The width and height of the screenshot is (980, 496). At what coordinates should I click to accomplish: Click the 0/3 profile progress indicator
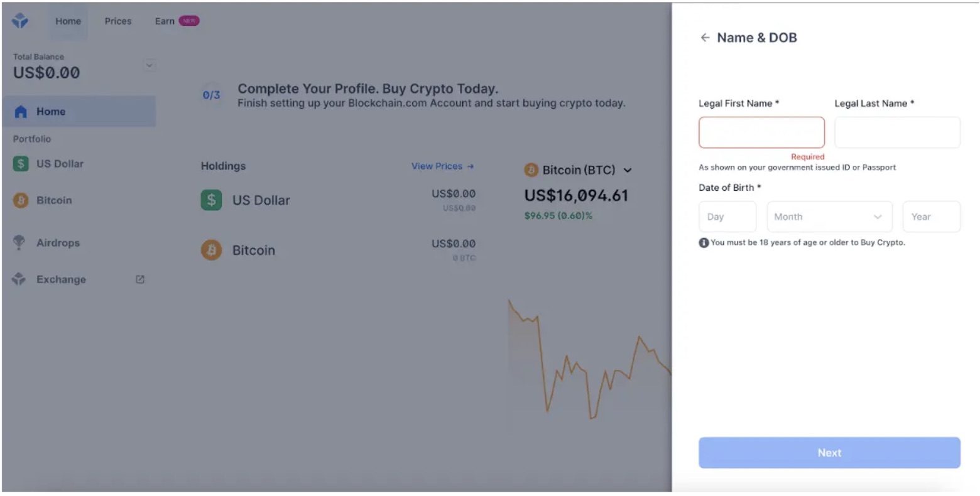pos(211,95)
